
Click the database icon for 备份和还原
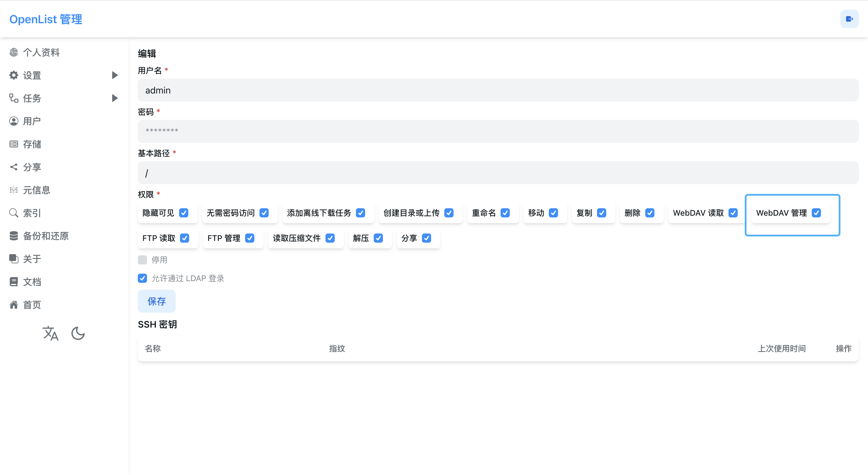[x=14, y=236]
